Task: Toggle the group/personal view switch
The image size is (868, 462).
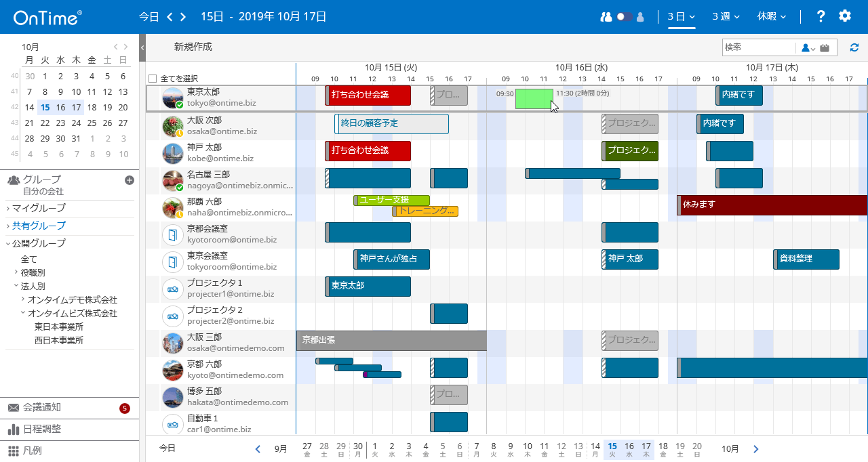Action: click(623, 17)
